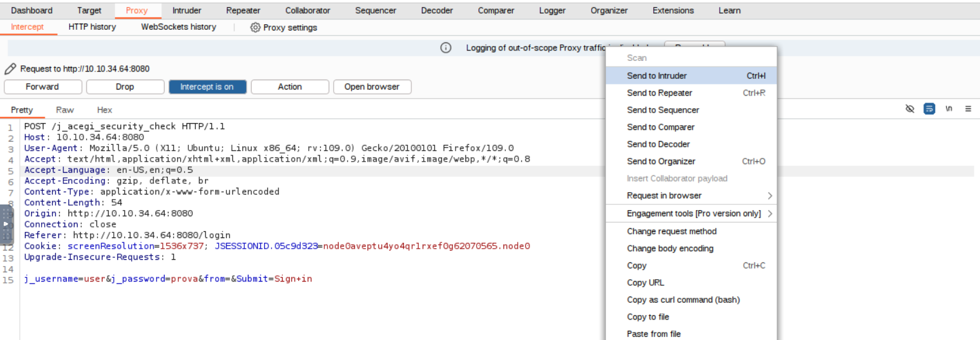Click the Proxy settings gear icon
Screen dimensions: 980x340
click(255, 27)
